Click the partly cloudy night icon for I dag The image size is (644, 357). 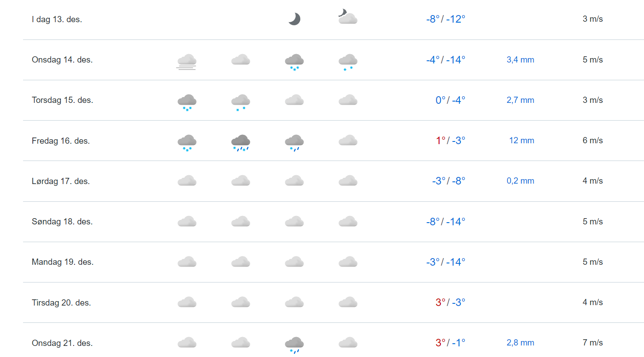(347, 17)
